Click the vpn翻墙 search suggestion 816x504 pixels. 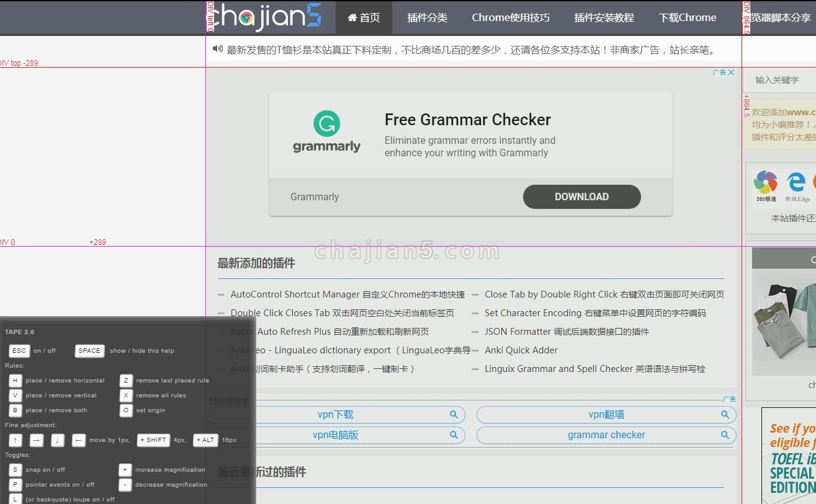coord(606,415)
